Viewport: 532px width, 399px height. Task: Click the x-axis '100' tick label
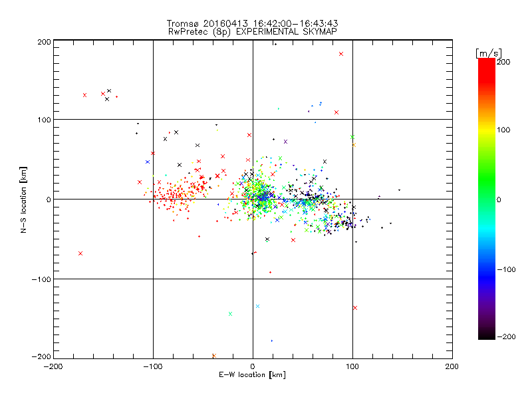352,367
